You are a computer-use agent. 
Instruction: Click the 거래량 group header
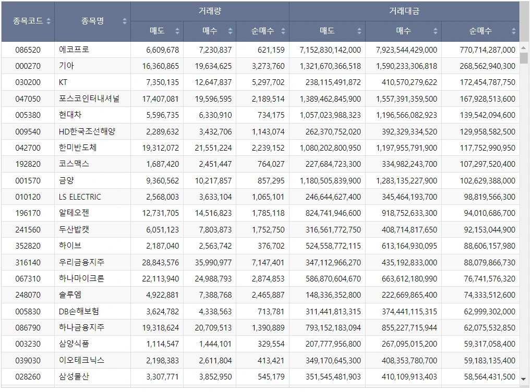(210, 11)
